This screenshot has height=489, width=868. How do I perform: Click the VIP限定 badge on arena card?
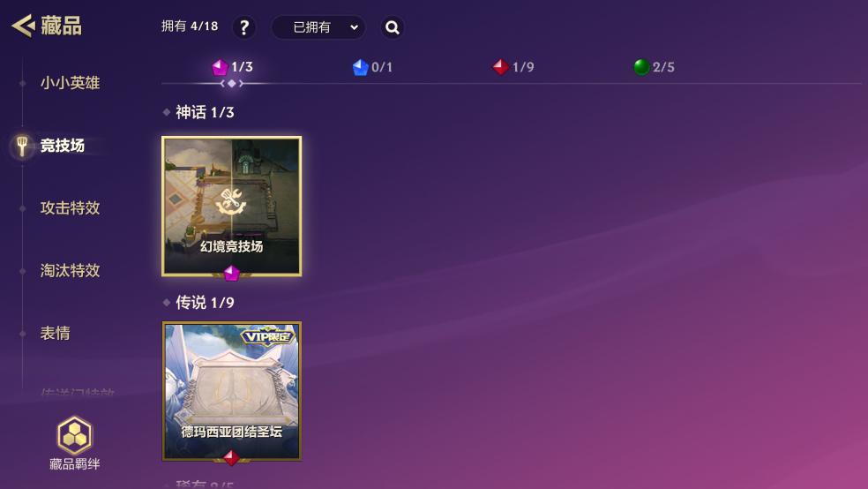(268, 336)
